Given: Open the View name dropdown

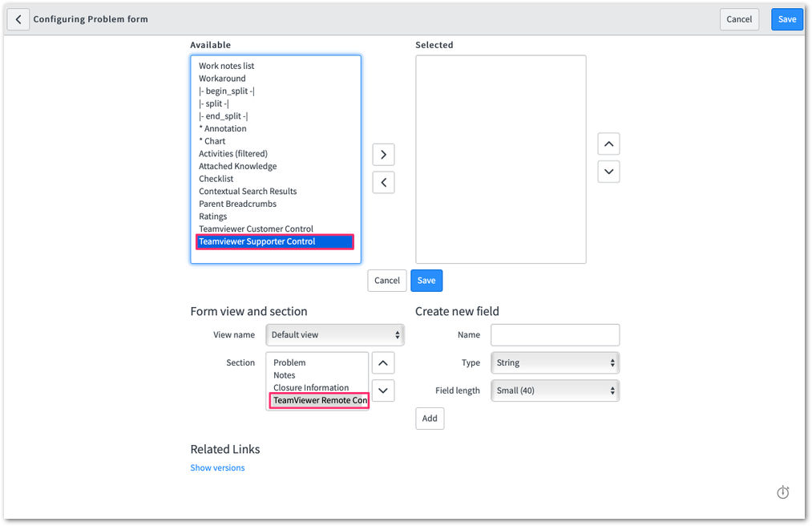Looking at the screenshot, I should click(x=334, y=335).
